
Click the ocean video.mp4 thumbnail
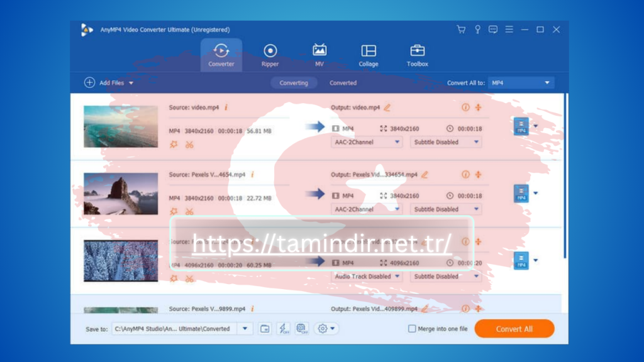coord(121,126)
